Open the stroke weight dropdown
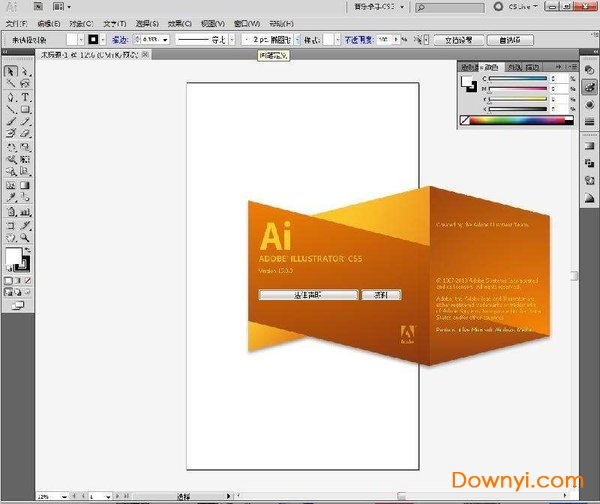600x504 pixels. 167,40
